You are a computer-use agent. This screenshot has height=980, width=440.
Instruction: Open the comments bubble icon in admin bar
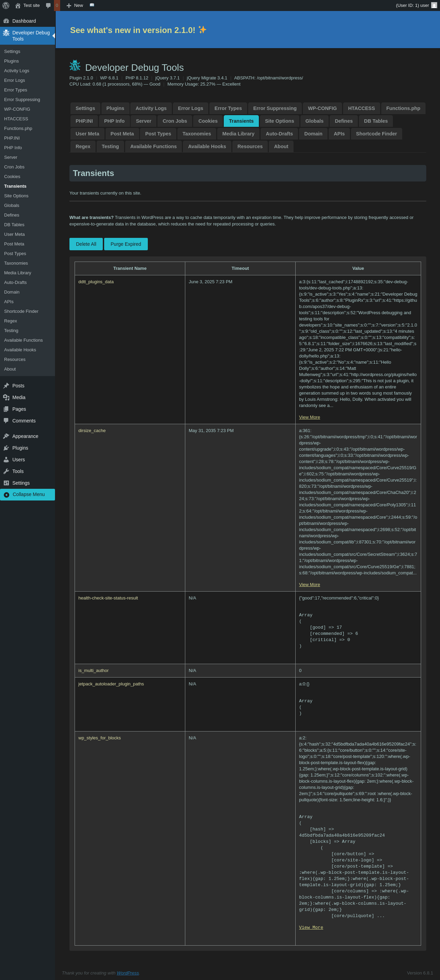(48, 6)
